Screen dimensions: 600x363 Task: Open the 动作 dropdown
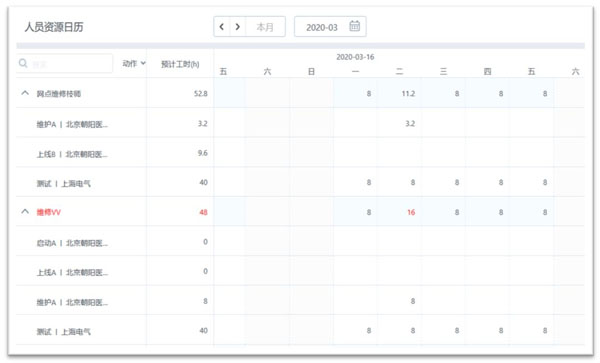click(134, 63)
